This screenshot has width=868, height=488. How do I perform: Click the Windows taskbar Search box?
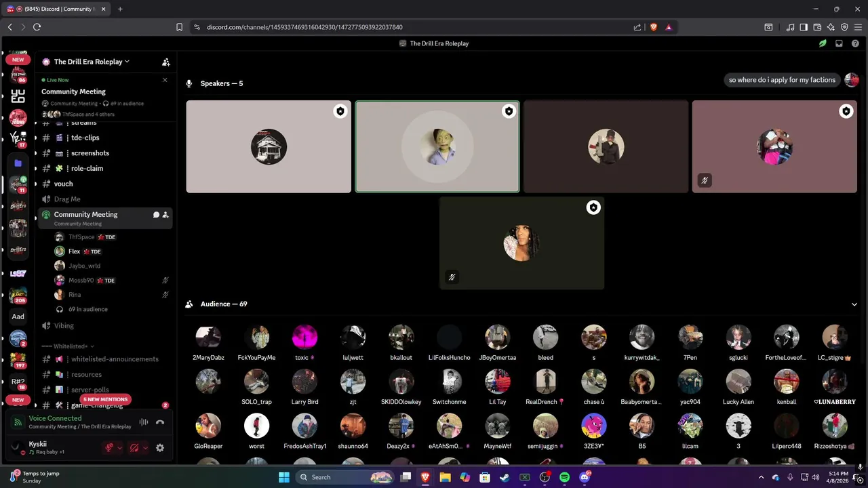[344, 477]
